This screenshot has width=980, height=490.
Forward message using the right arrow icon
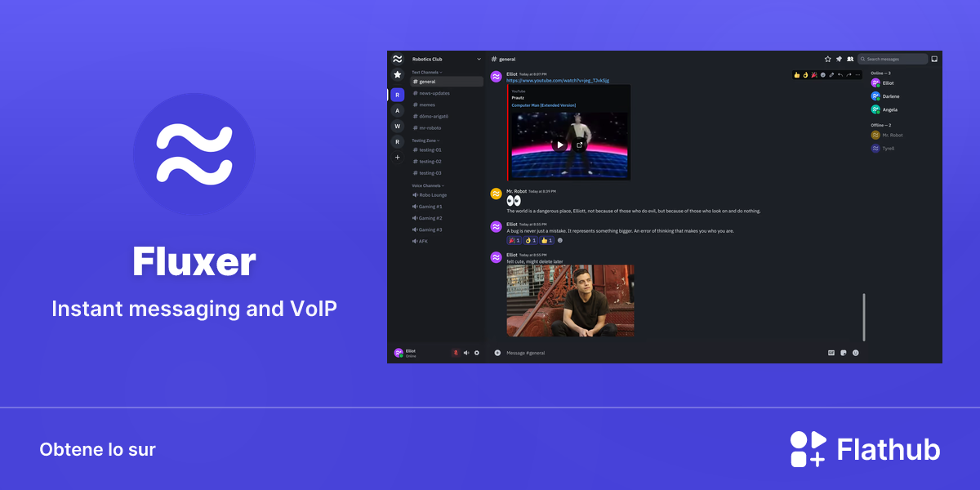(849, 74)
